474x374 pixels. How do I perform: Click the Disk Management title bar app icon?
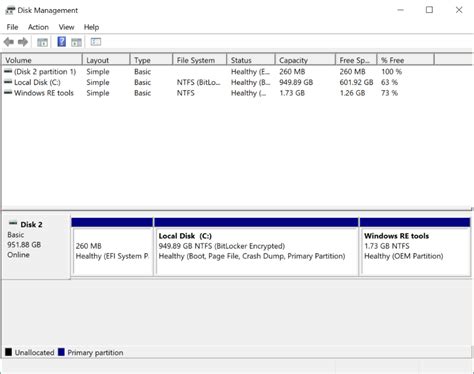[10, 10]
